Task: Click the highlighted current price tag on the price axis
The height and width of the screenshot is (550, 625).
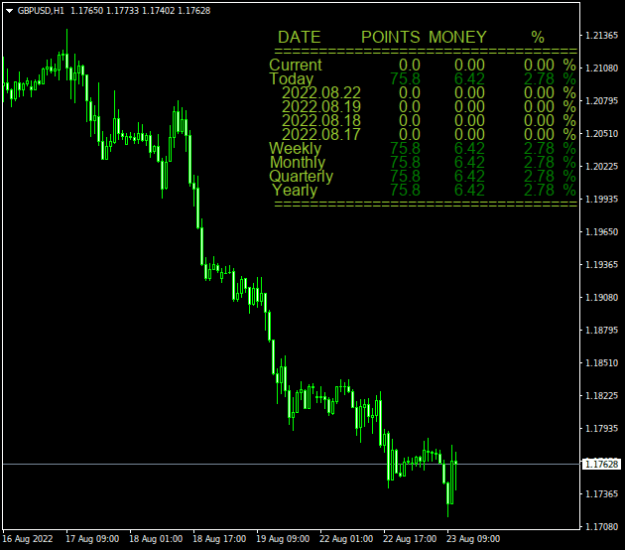Action: (x=601, y=464)
